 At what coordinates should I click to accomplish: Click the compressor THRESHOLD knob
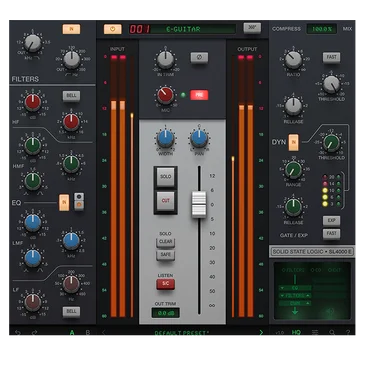click(x=331, y=84)
